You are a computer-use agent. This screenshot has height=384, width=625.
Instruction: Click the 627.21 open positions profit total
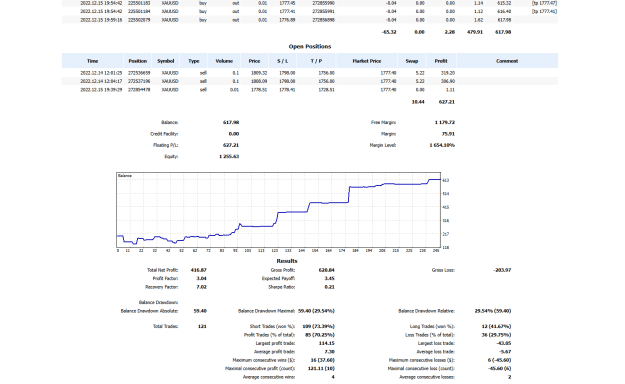[x=446, y=102]
